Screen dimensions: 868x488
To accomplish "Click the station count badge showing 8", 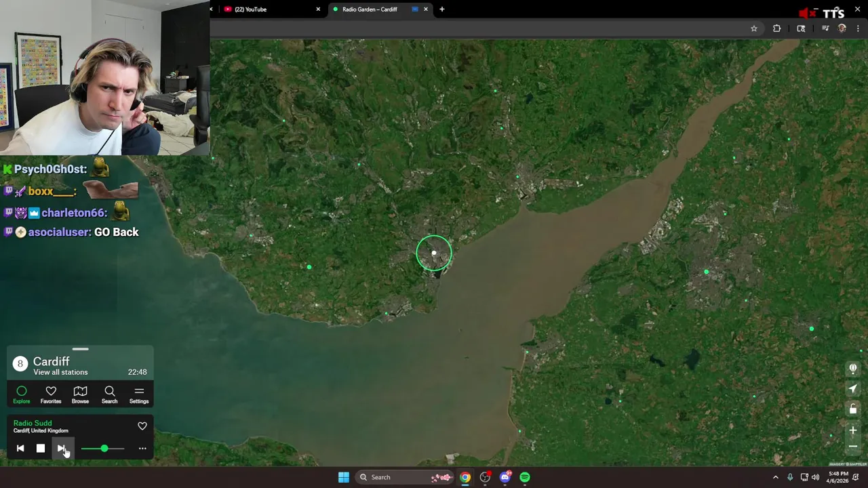I will 20,364.
